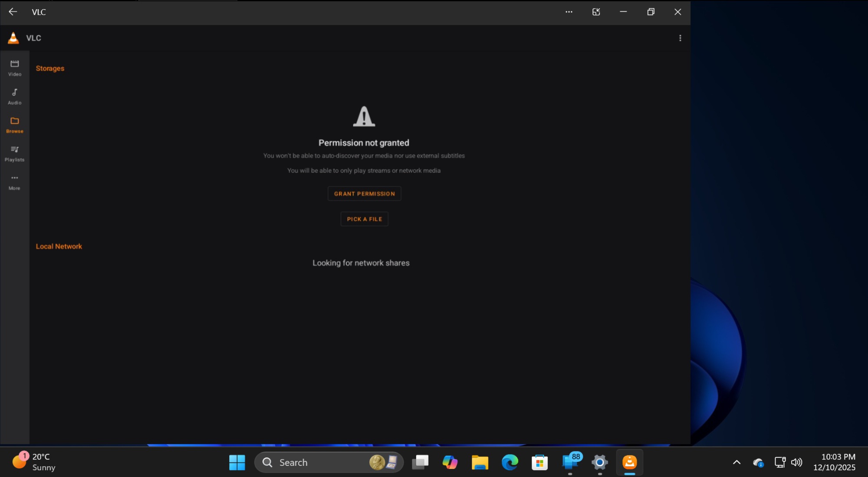Open the Playlists section in VLC sidebar
868x477 pixels.
tap(14, 153)
